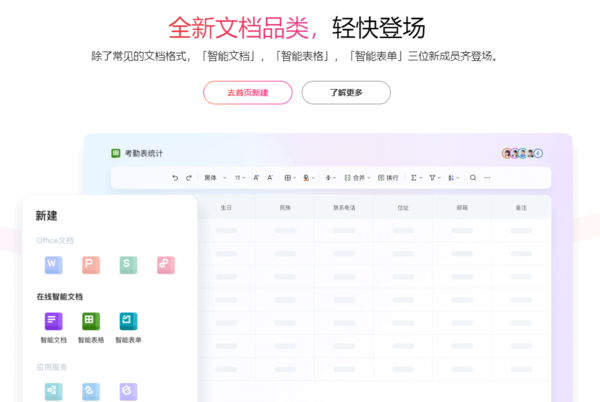The width and height of the screenshot is (600, 402).
Task: Click the 去首页新建 button
Action: [x=248, y=93]
